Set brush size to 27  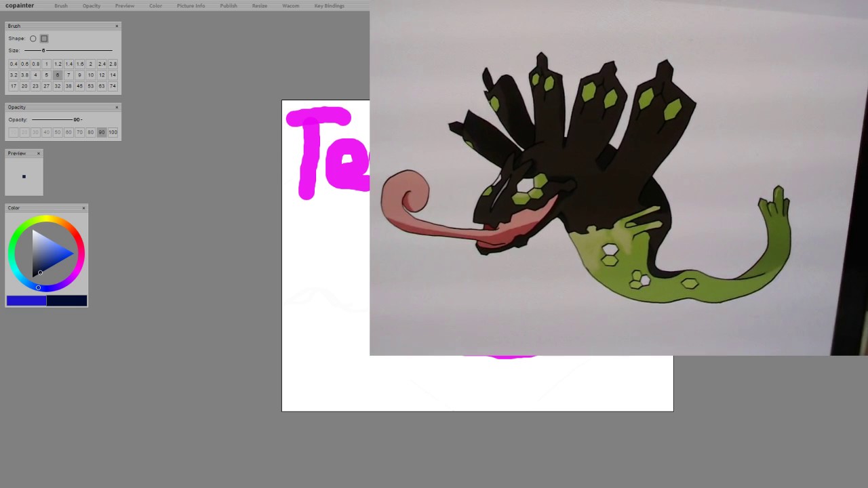[46, 86]
